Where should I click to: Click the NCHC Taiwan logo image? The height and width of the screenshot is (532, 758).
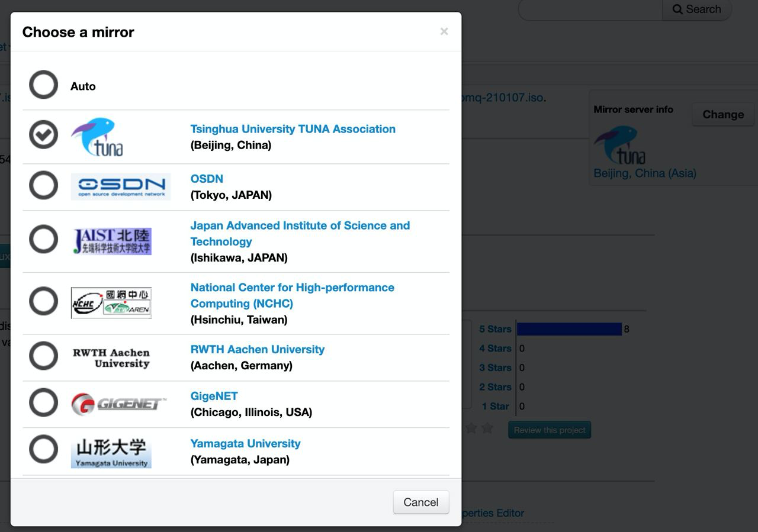point(111,301)
